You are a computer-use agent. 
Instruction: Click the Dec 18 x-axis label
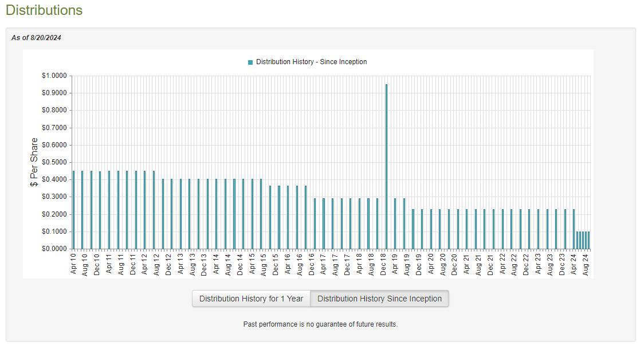(383, 264)
